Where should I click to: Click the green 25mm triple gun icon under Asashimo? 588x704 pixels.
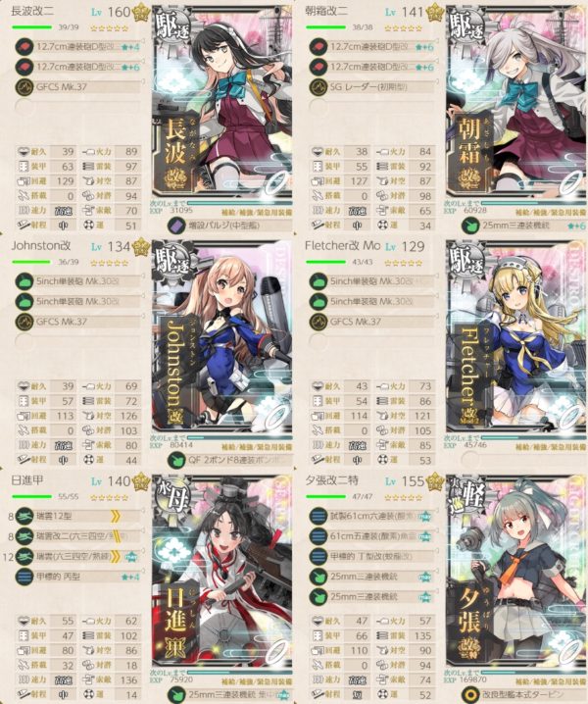coord(470,226)
